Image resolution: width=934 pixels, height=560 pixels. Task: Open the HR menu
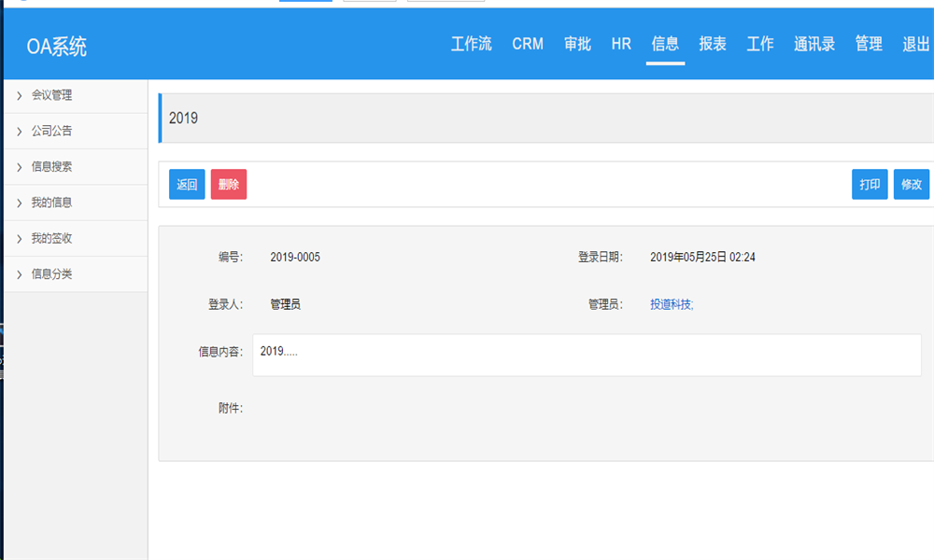621,44
